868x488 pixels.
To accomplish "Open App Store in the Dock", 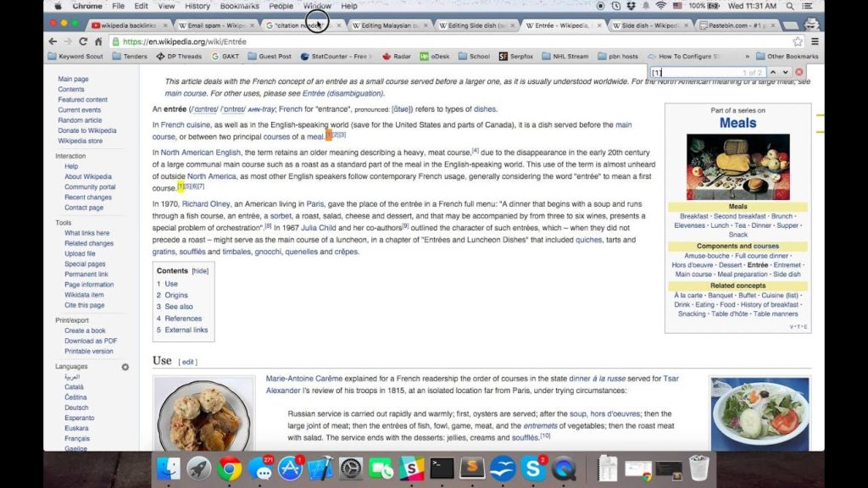I will click(x=290, y=469).
